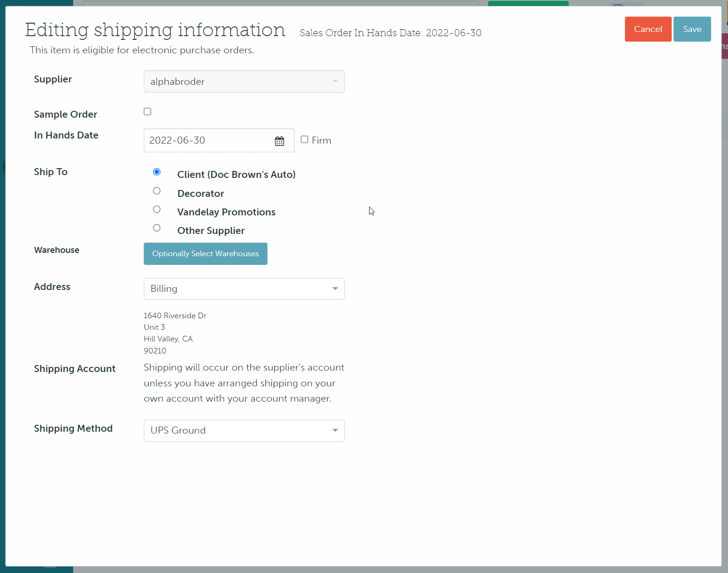Check the Firm date checkbox
728x573 pixels.
pyautogui.click(x=304, y=139)
